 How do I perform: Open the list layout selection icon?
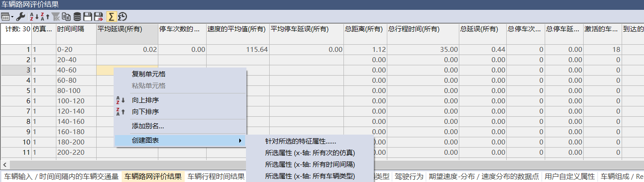point(6,17)
